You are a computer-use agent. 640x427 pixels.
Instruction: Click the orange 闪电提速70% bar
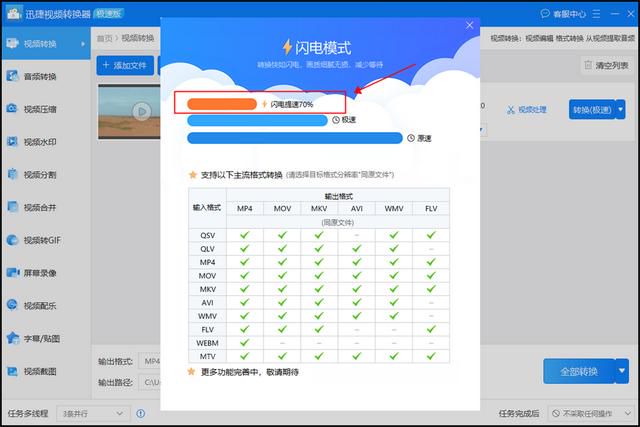222,104
